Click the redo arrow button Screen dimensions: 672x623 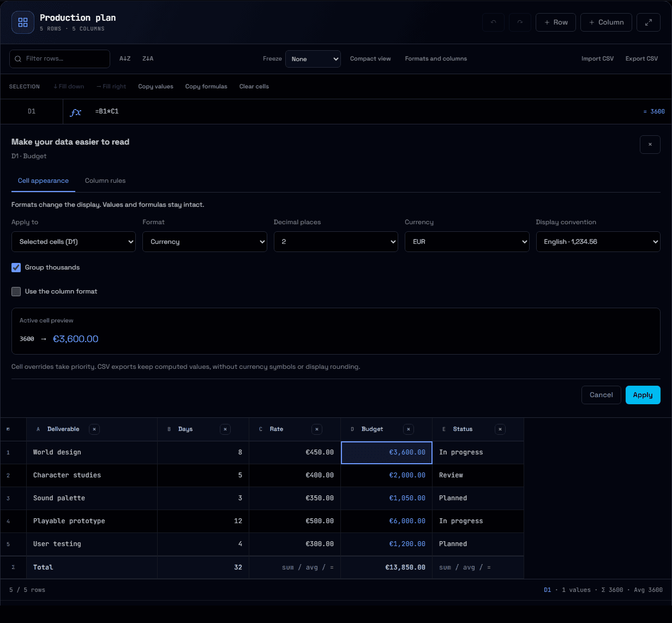520,22
